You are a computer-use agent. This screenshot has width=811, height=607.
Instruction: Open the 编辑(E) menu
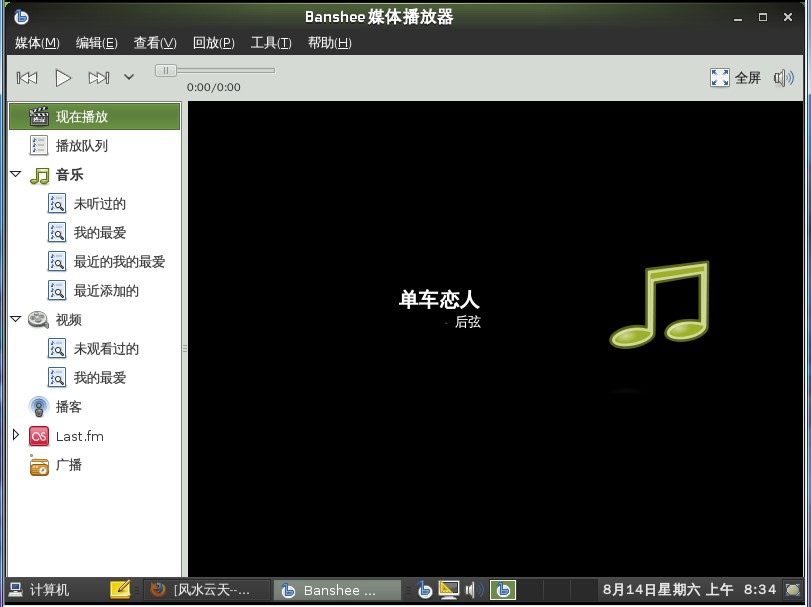tap(97, 43)
